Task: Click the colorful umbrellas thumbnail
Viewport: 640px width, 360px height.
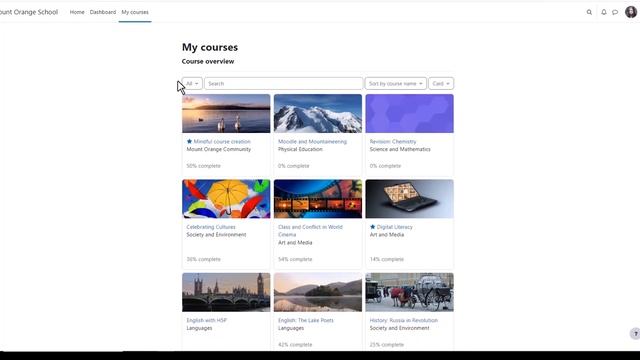Action: (226, 199)
